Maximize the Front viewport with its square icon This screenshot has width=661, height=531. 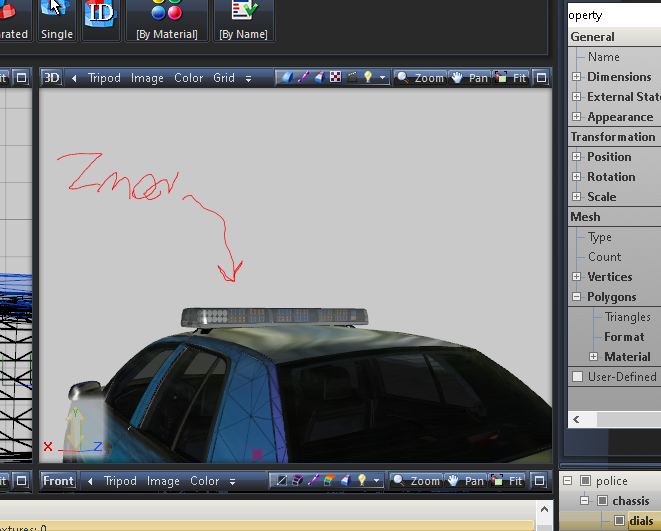tap(539, 481)
